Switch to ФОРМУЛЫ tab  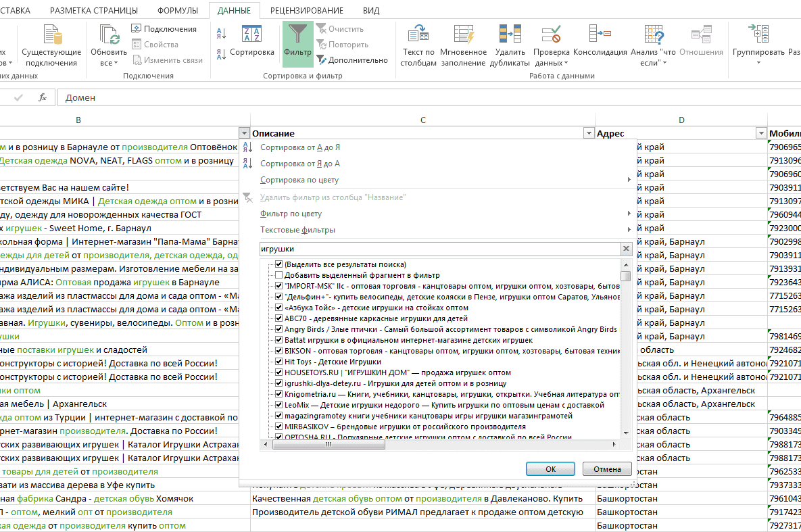[x=177, y=10]
